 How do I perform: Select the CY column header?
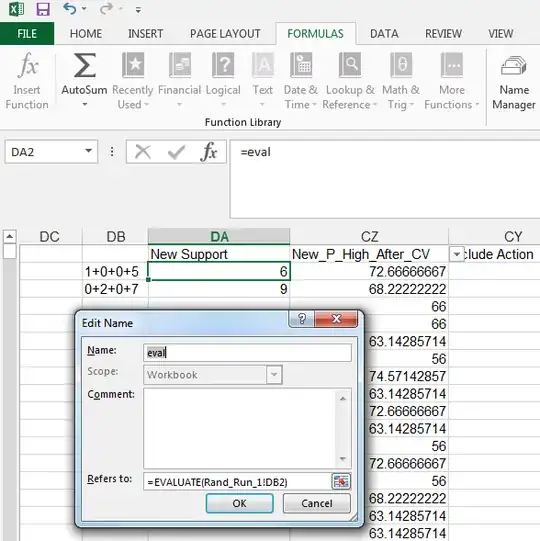[x=513, y=237]
